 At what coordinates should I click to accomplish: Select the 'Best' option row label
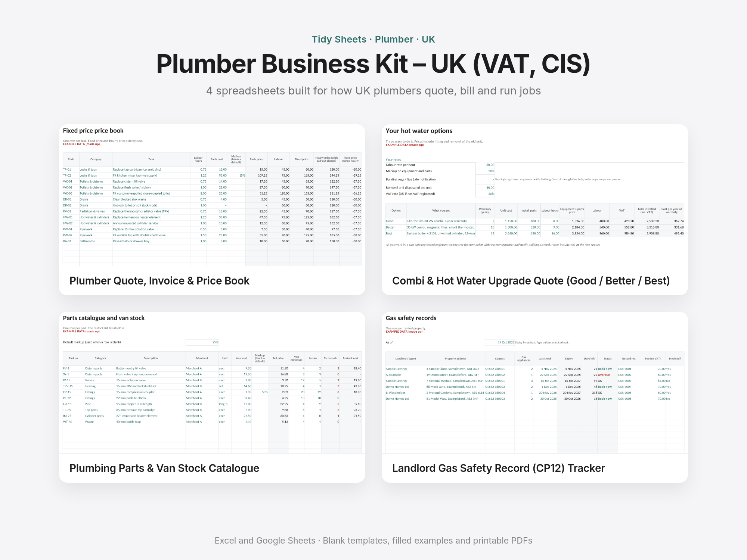click(396, 233)
